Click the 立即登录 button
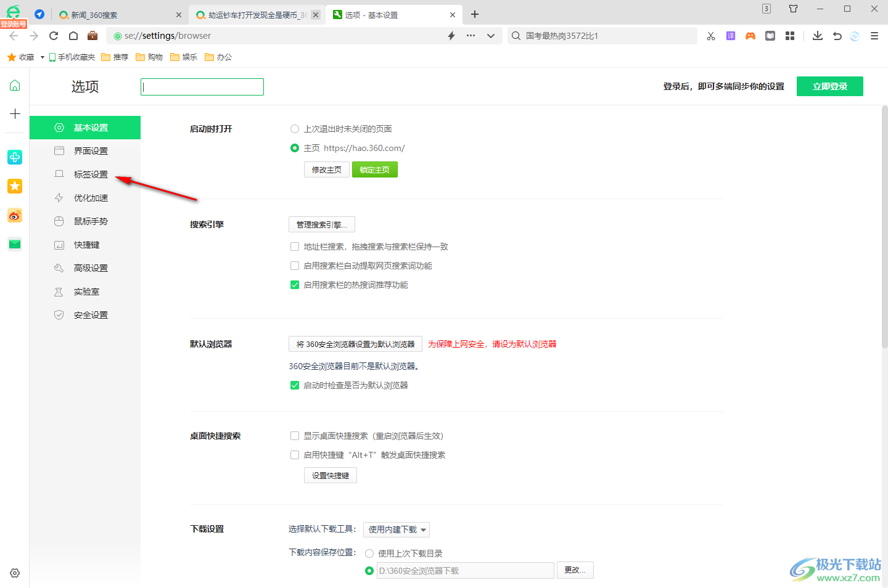888x588 pixels. point(830,86)
